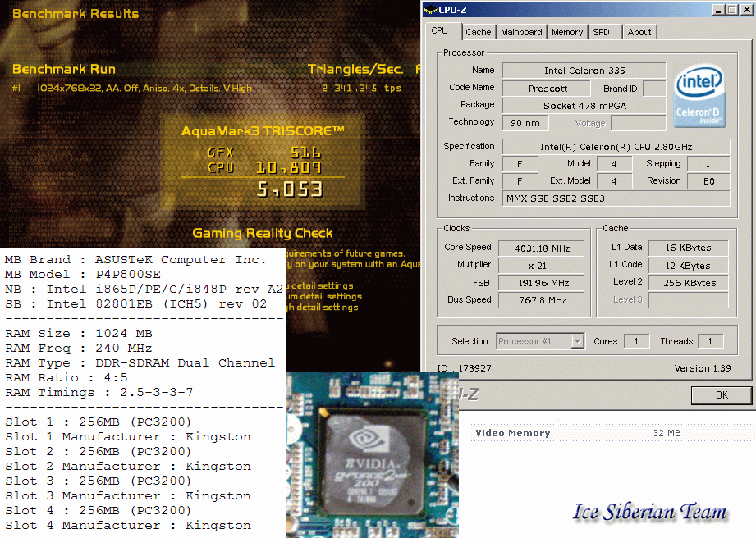This screenshot has width=756, height=538.
Task: Switch to the Cache tab in CPU-Z
Action: (479, 32)
